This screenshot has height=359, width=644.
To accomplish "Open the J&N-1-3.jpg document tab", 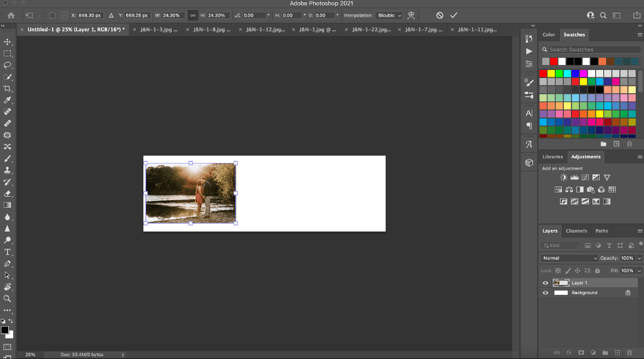I will click(x=159, y=30).
